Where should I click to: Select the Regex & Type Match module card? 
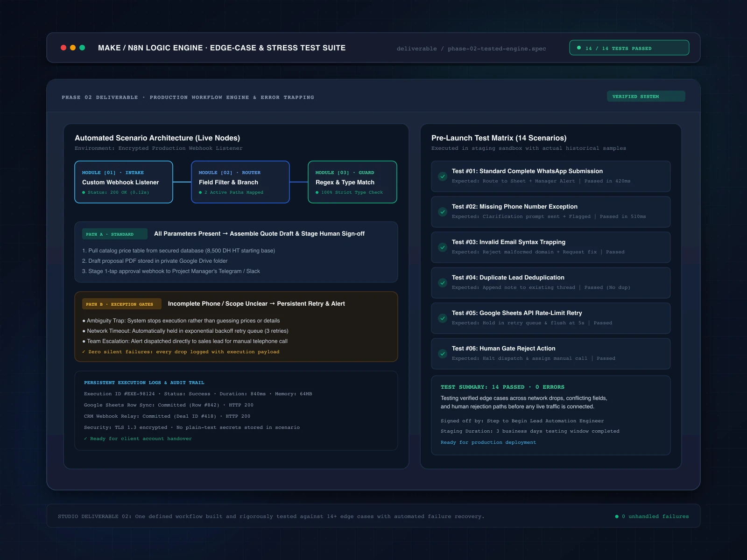tap(352, 182)
